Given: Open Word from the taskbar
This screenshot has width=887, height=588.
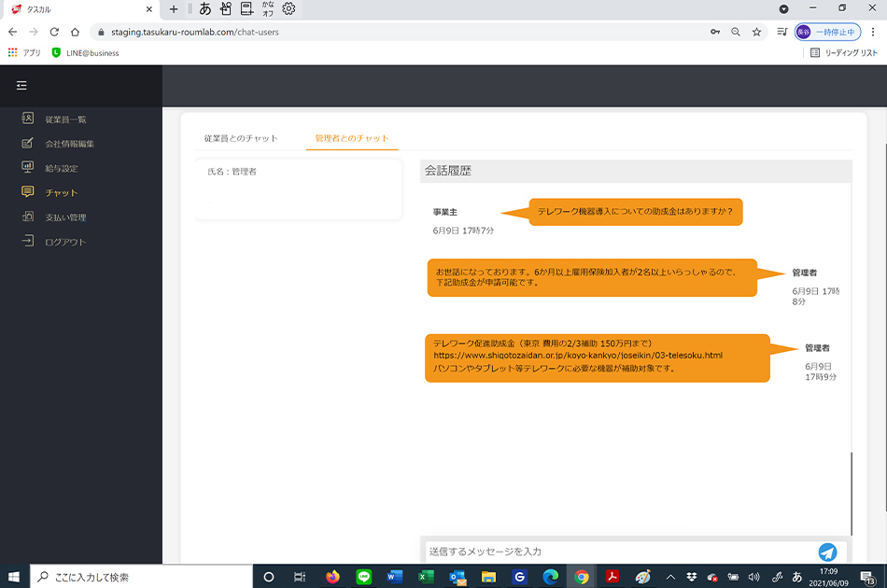Looking at the screenshot, I should [x=395, y=577].
